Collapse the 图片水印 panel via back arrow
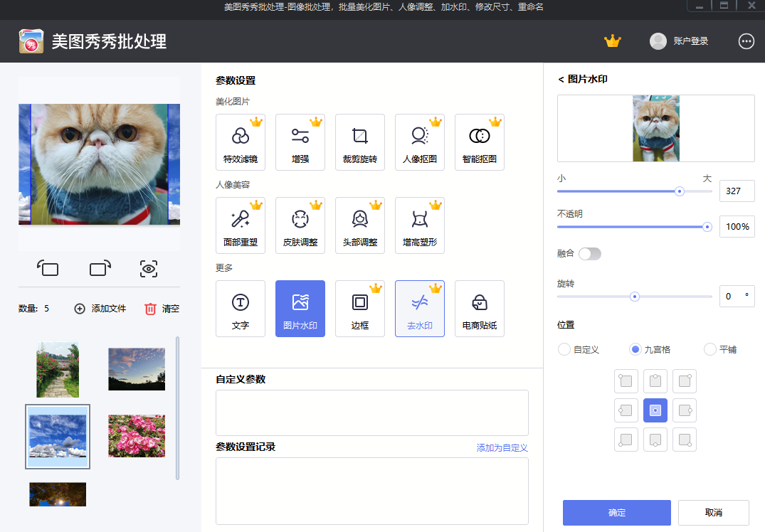This screenshot has width=765, height=532. pos(561,79)
